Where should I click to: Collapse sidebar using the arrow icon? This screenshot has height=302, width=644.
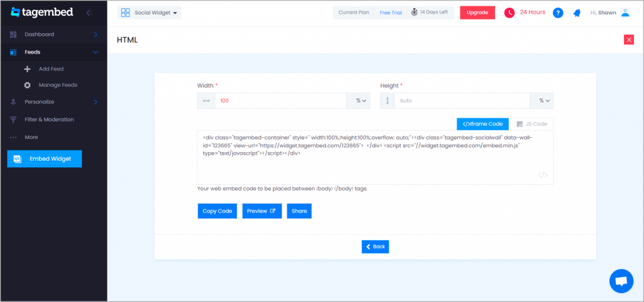tap(89, 13)
